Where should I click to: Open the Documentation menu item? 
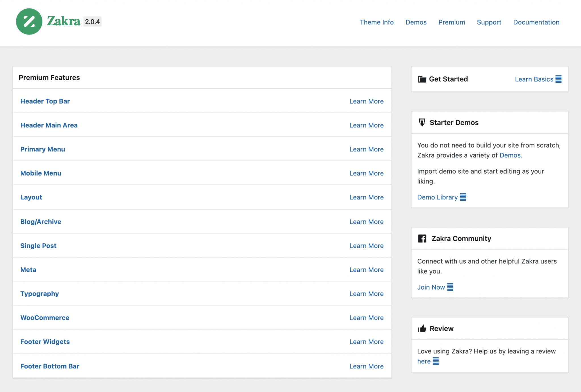(x=536, y=22)
